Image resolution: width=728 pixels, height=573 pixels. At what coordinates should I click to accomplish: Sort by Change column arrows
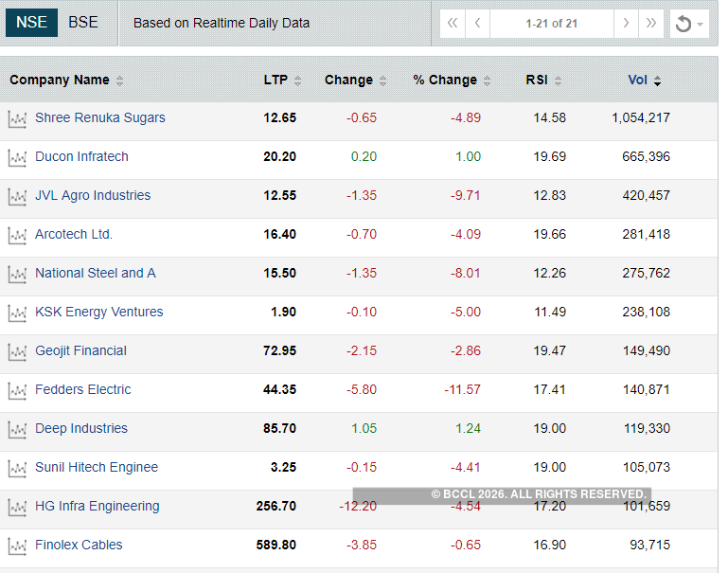click(382, 81)
